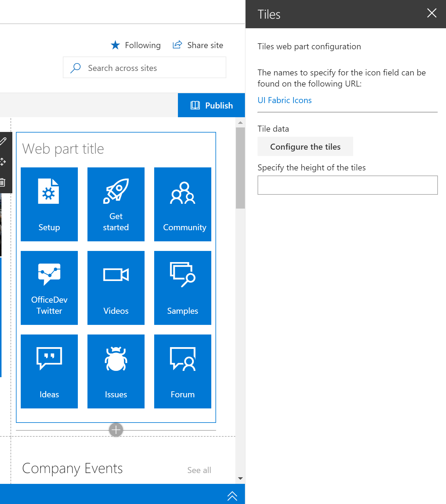Image resolution: width=446 pixels, height=504 pixels.
Task: Click Configure the tiles button
Action: click(x=305, y=147)
